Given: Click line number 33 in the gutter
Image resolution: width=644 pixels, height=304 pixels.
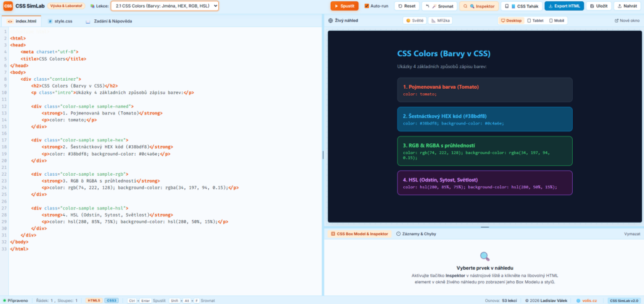Looking at the screenshot, I should (x=4, y=248).
